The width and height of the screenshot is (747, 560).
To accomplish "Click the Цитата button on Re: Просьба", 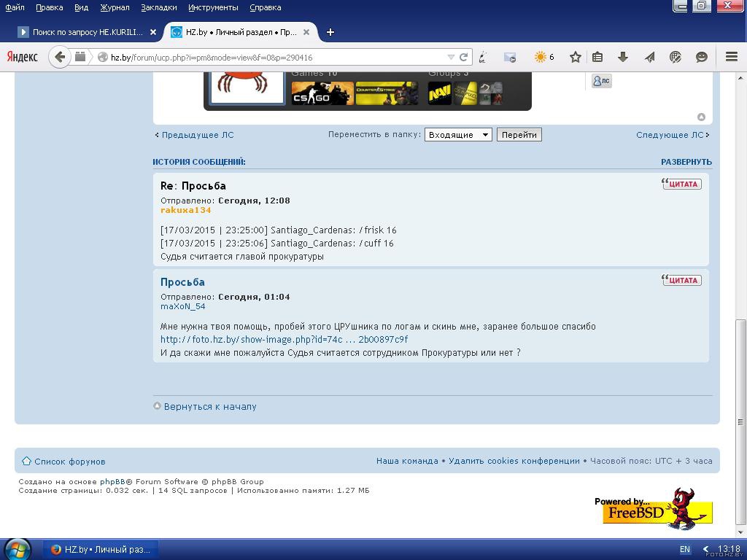I will pos(682,184).
